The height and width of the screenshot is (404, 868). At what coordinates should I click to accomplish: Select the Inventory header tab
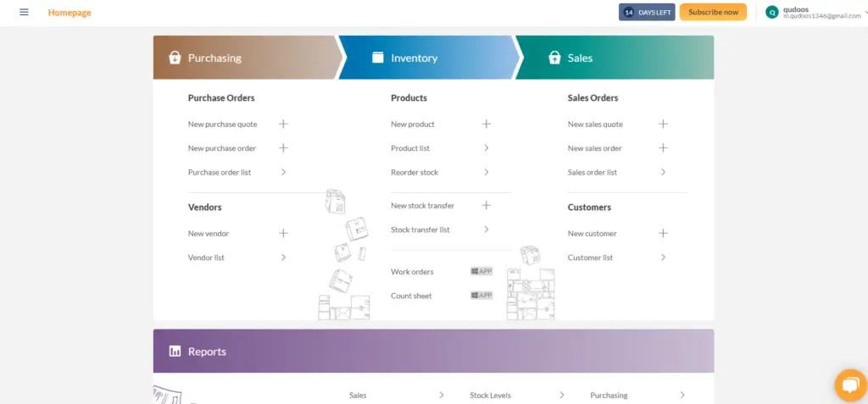click(x=429, y=58)
